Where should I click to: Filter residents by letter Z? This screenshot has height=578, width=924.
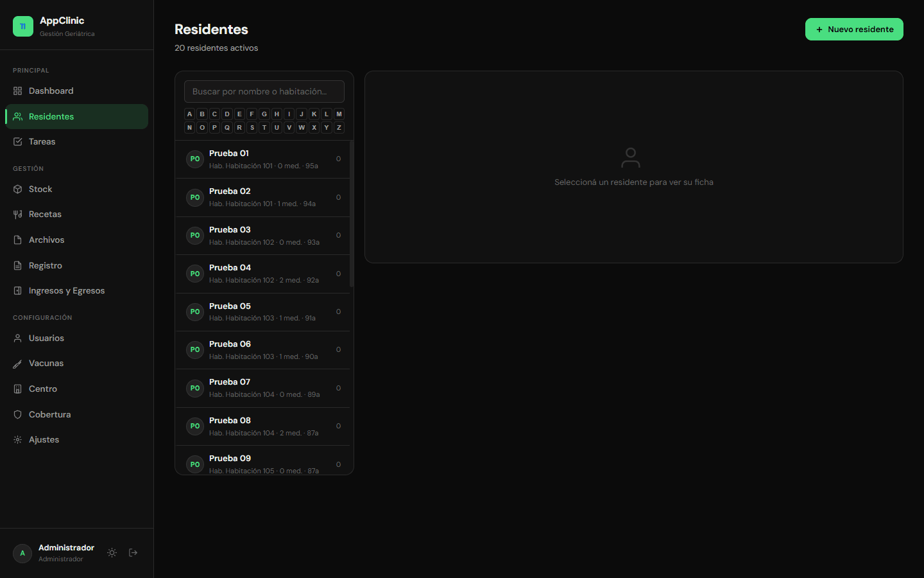(x=339, y=128)
